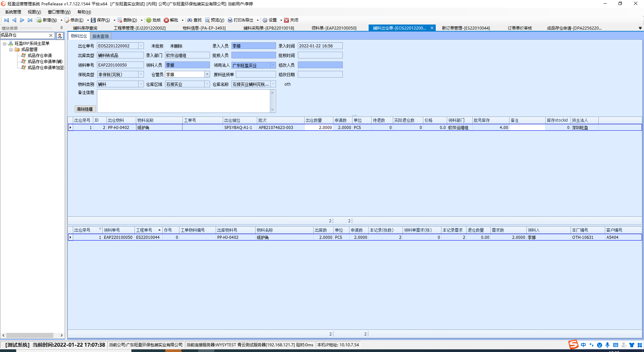Image resolution: width=644 pixels, height=352 pixels.
Task: Click the Sogou input method logo
Action: 573,345
